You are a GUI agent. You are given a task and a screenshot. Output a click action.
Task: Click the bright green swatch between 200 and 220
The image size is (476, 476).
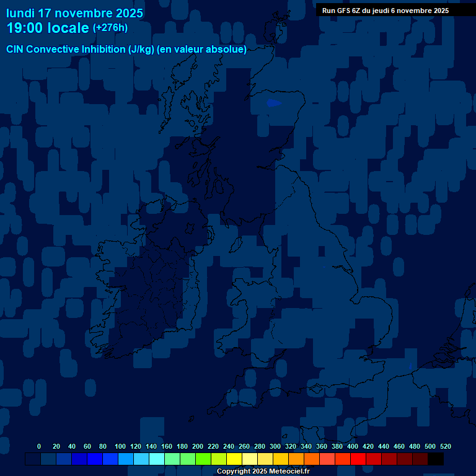[203, 459]
